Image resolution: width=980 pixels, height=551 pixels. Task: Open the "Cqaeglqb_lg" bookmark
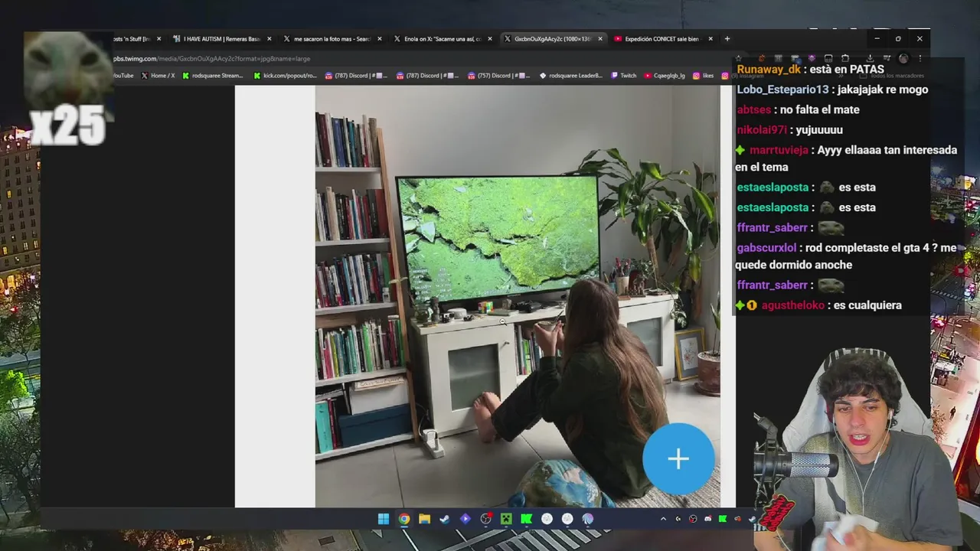pos(665,76)
